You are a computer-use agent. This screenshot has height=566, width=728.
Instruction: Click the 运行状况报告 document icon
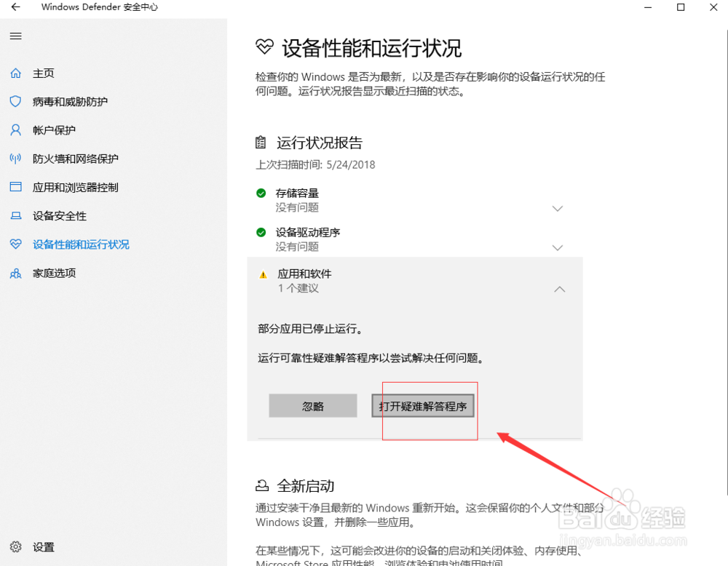[x=261, y=143]
